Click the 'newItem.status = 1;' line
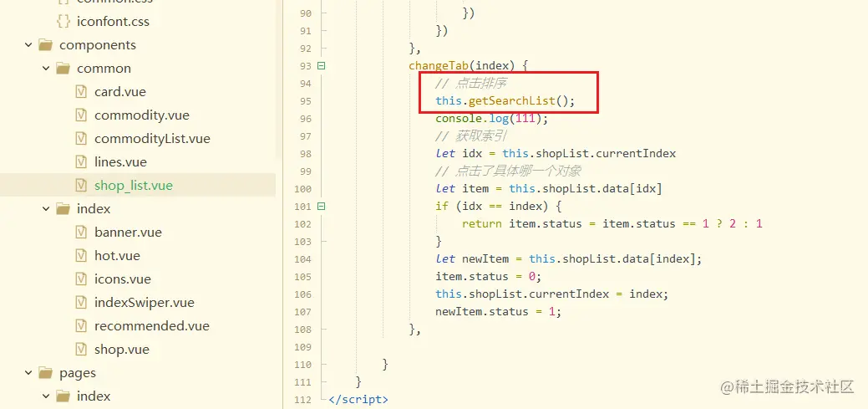The height and width of the screenshot is (409, 868). [x=499, y=311]
